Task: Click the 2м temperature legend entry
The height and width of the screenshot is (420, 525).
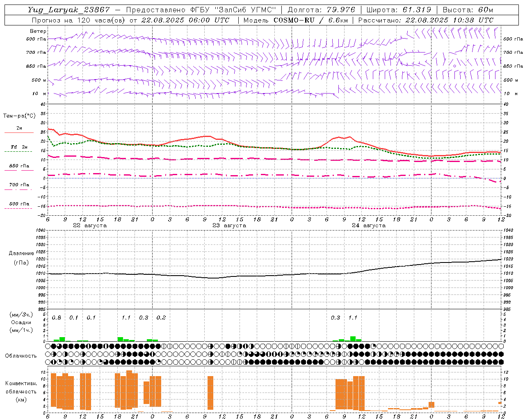Action: click(x=19, y=128)
